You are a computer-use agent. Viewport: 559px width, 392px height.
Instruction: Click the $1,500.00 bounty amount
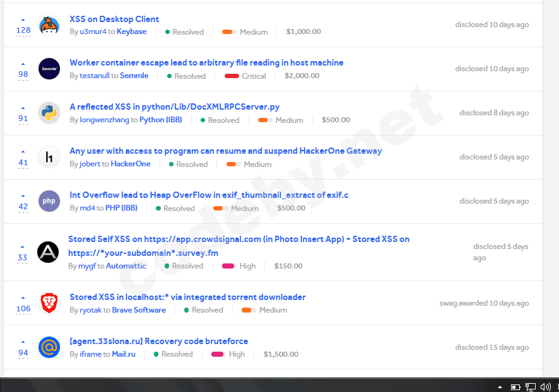tap(281, 354)
